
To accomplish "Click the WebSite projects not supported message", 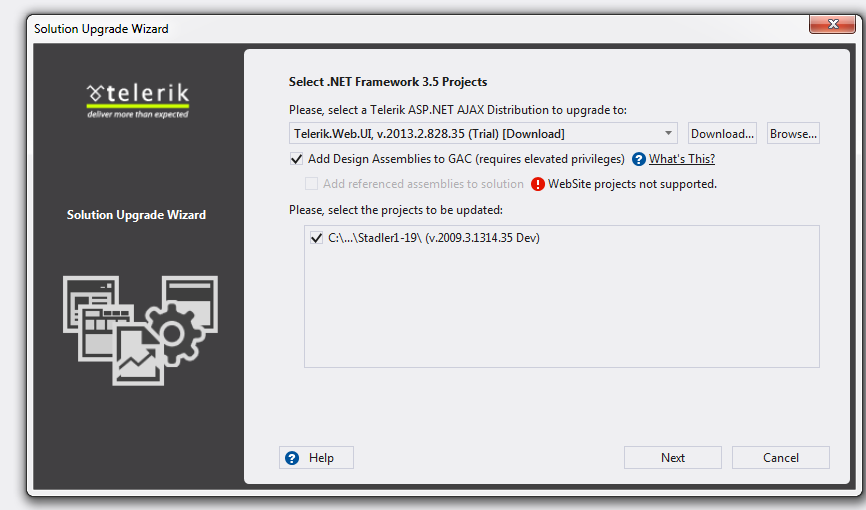I will 632,184.
